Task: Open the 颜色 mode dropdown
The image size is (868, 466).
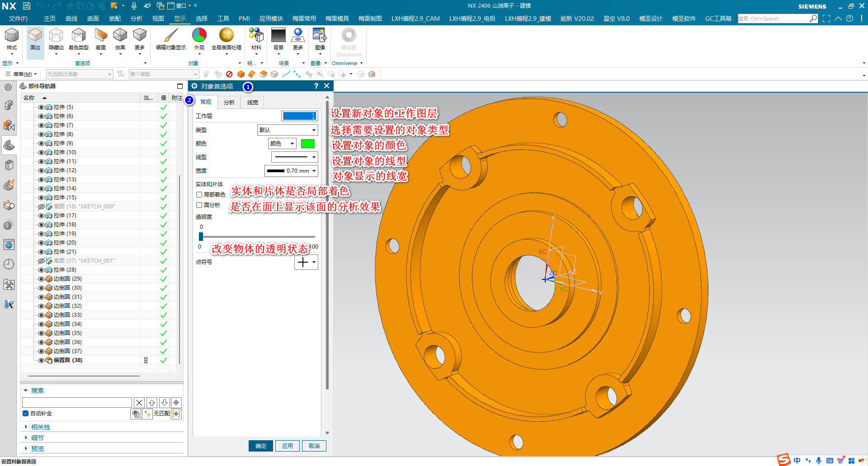Action: [x=283, y=143]
